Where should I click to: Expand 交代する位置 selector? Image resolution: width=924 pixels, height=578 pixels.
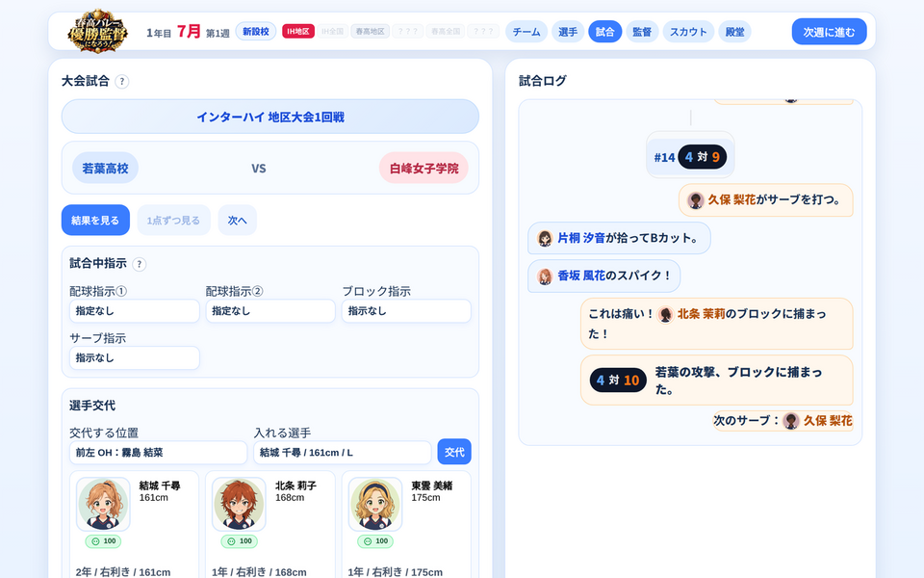coord(158,453)
